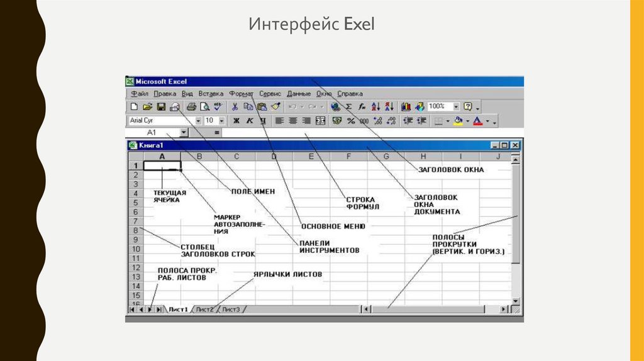Open the font size 10 dropdown
The height and width of the screenshot is (361, 644).
click(x=222, y=121)
